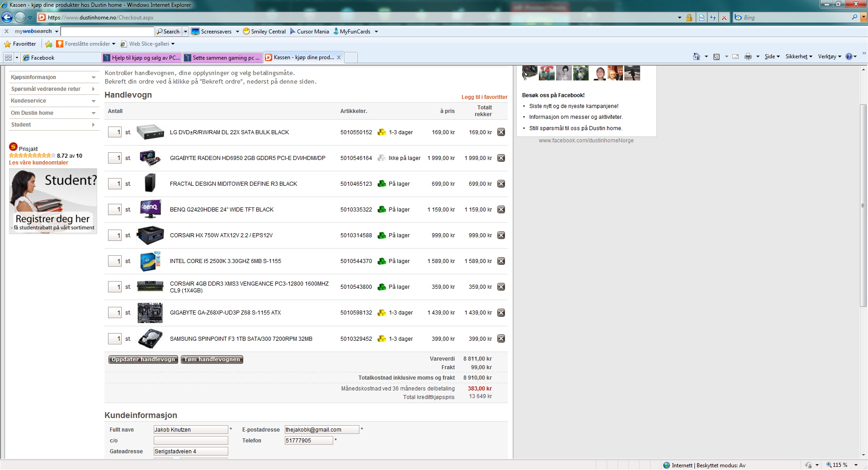
Task: Click the Print icon
Action: point(748,56)
